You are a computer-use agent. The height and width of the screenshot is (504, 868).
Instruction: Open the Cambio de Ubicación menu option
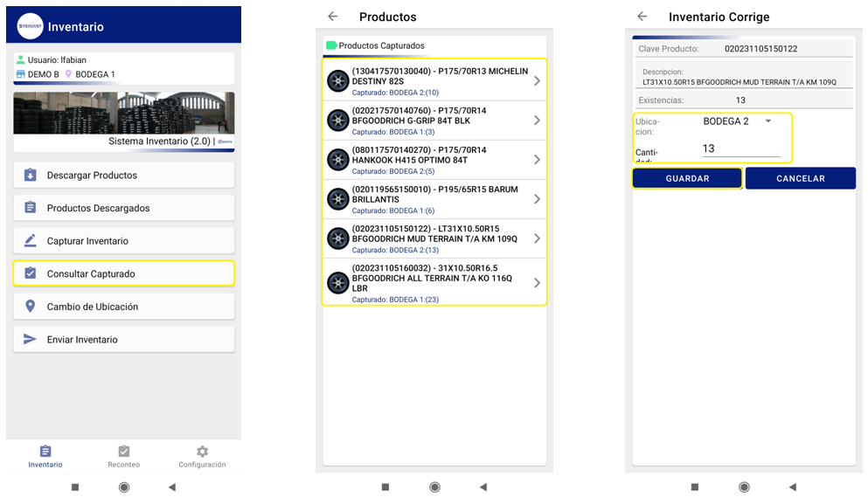(124, 306)
